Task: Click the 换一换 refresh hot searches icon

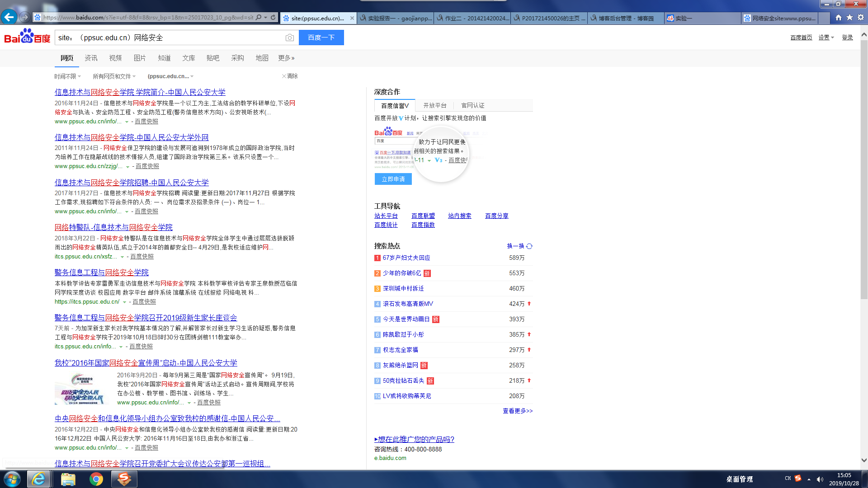Action: (529, 246)
